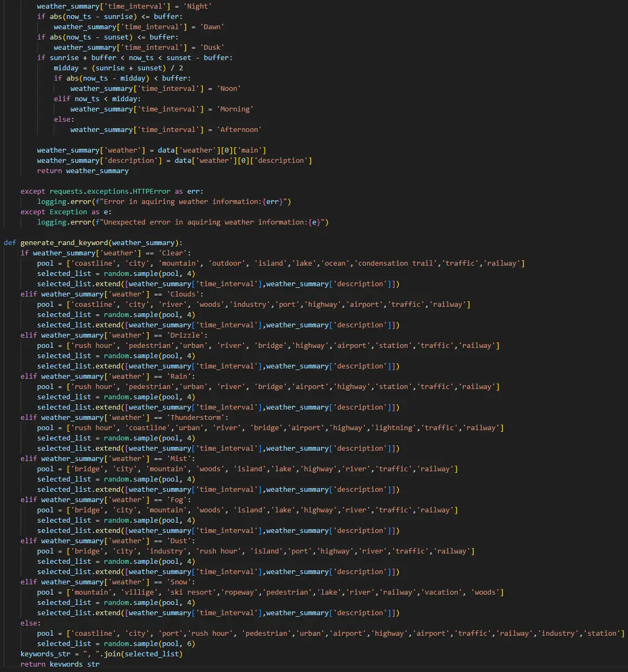The height and width of the screenshot is (672, 628).
Task: Click the 'except Exception as e' line
Action: point(66,212)
